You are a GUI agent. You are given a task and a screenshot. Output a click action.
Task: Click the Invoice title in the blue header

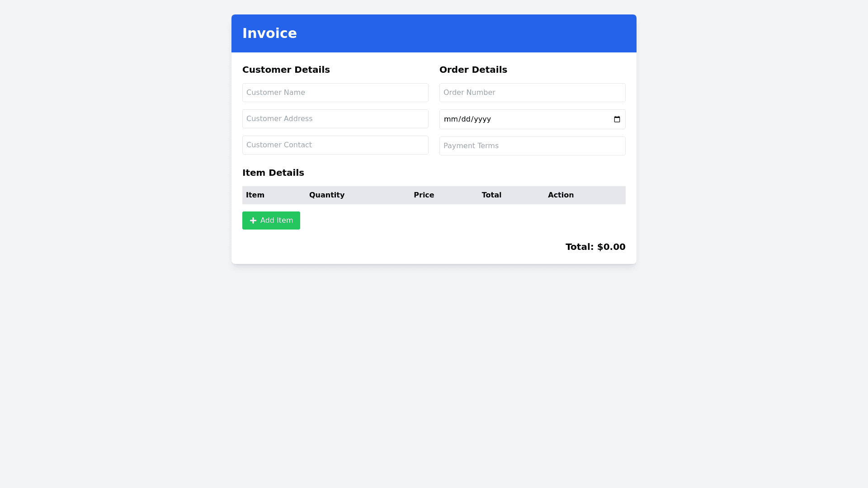coord(269,33)
